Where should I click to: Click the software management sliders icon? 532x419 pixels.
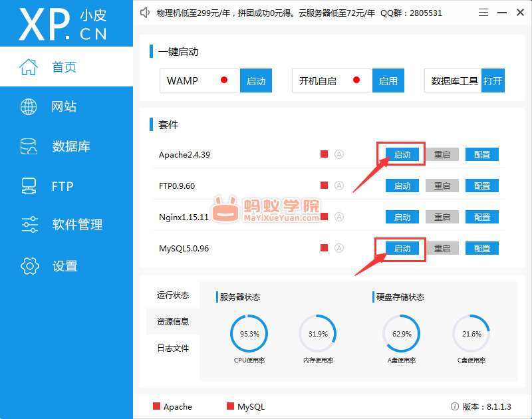[29, 224]
